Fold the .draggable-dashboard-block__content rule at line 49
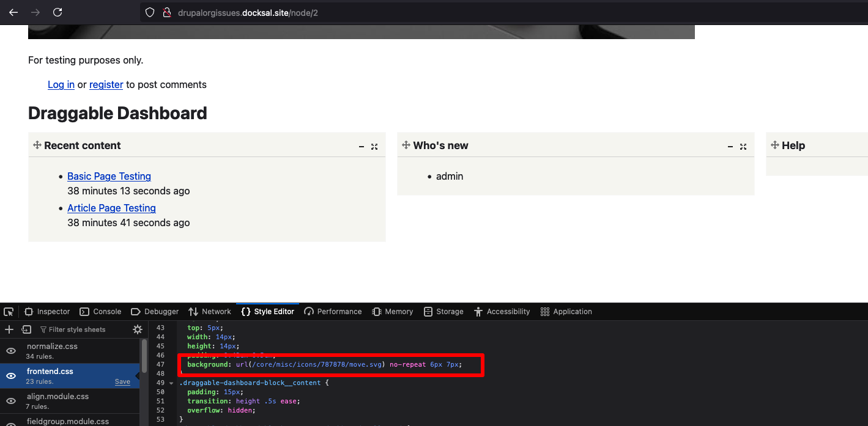This screenshot has width=868, height=426. (x=171, y=383)
